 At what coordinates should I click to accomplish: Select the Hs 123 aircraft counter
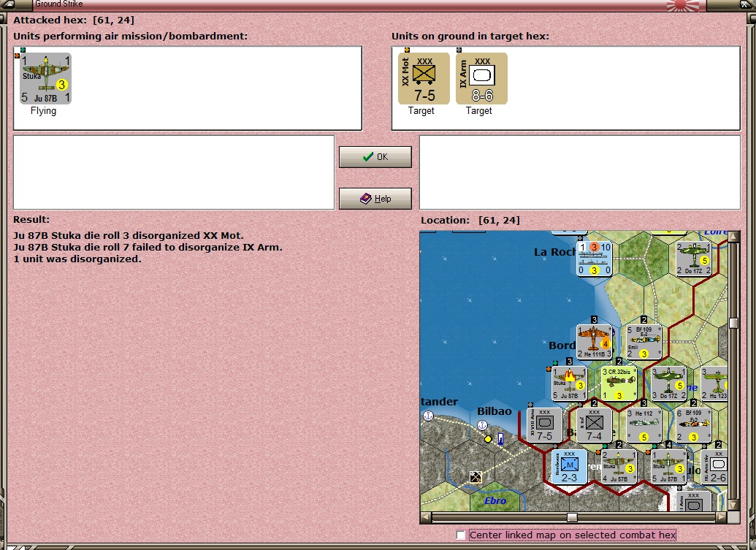714,383
